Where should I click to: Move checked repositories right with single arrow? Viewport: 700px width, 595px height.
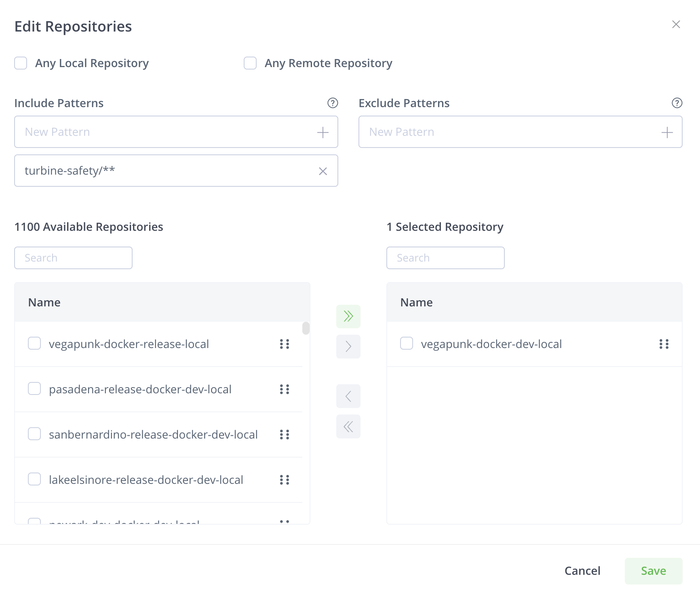click(348, 346)
